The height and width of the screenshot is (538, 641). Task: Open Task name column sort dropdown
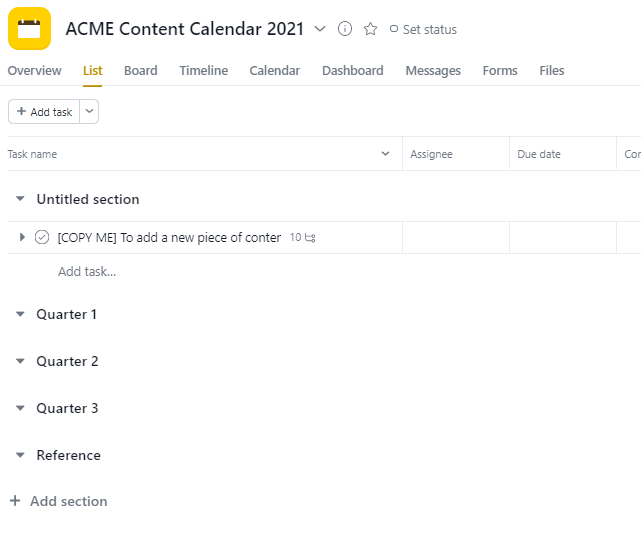point(385,154)
